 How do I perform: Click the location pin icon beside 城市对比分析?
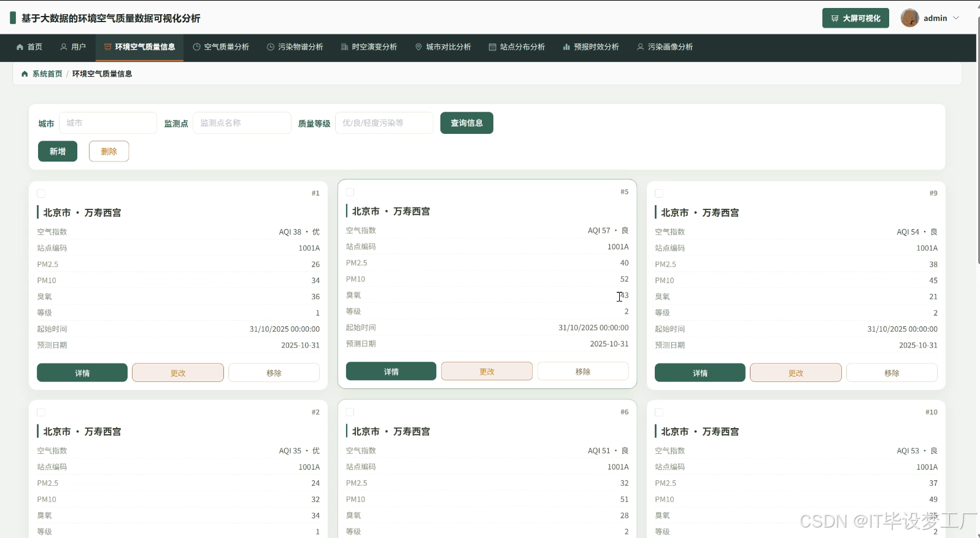click(x=419, y=47)
